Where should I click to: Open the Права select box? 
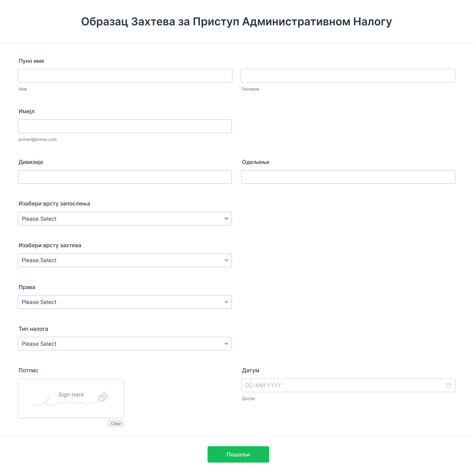coord(125,302)
